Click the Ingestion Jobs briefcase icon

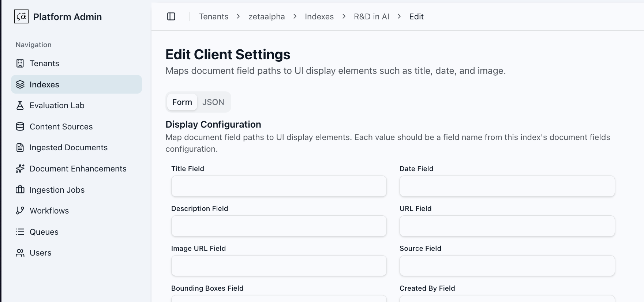20,190
